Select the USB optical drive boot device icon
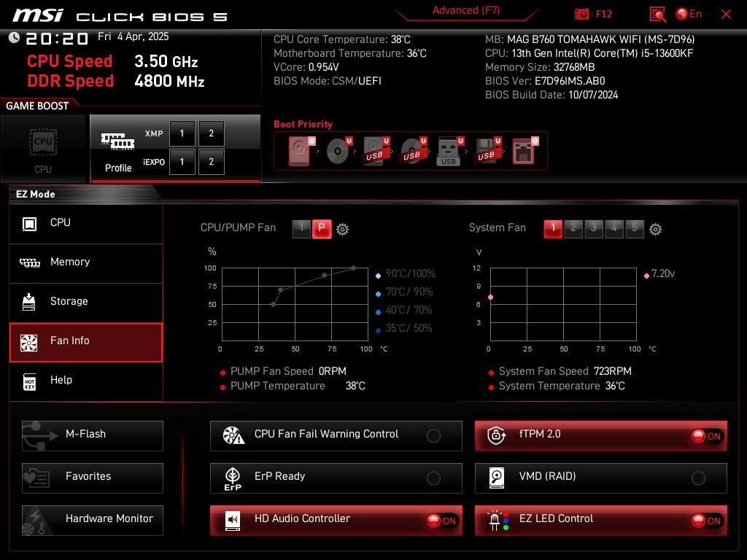747x560 pixels. 413,151
